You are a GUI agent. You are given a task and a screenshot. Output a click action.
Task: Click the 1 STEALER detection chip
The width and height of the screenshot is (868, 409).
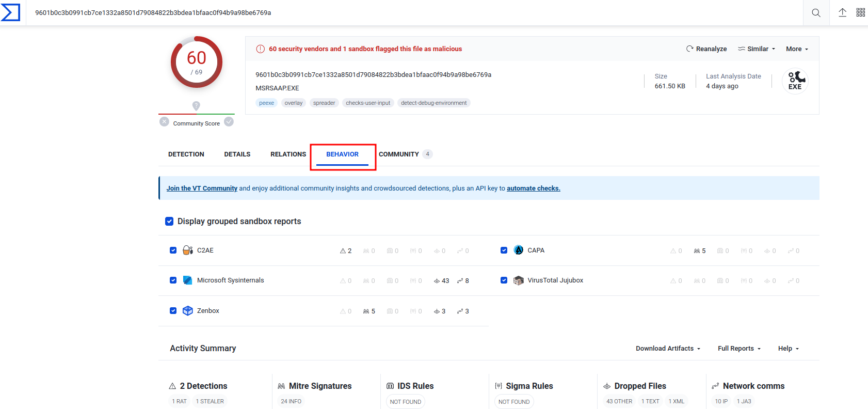click(210, 402)
